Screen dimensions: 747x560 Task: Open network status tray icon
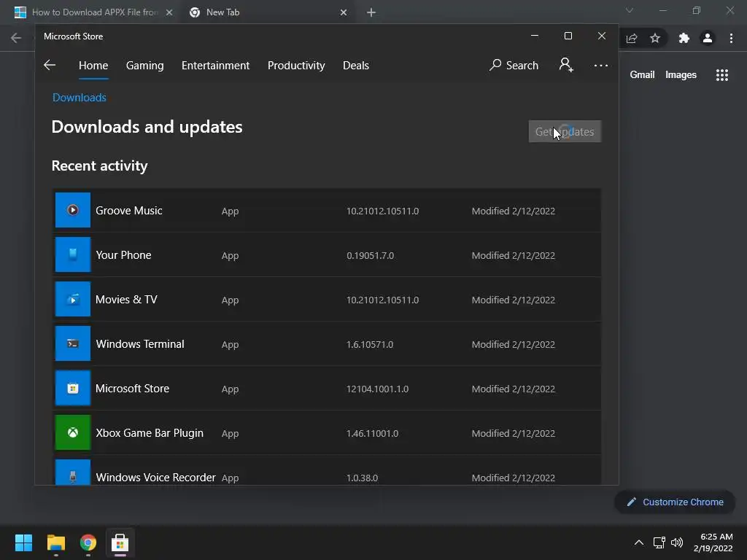coord(659,542)
